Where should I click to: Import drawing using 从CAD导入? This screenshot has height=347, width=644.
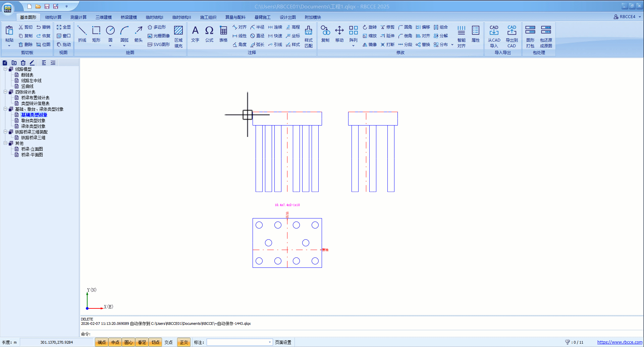coord(494,37)
